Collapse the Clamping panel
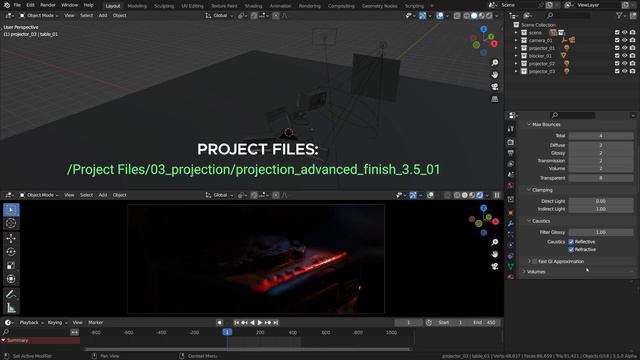The image size is (640, 360). (529, 190)
